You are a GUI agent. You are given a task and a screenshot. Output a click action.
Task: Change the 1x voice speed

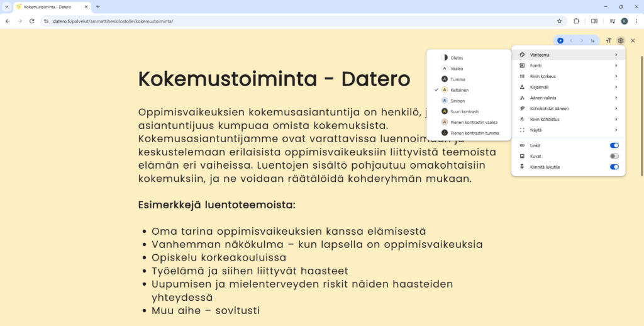592,41
